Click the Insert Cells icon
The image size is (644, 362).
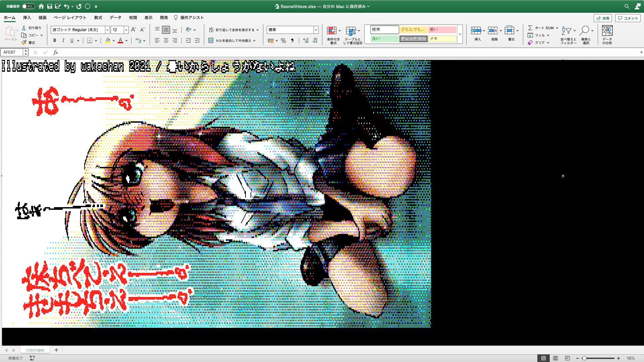[x=476, y=31]
